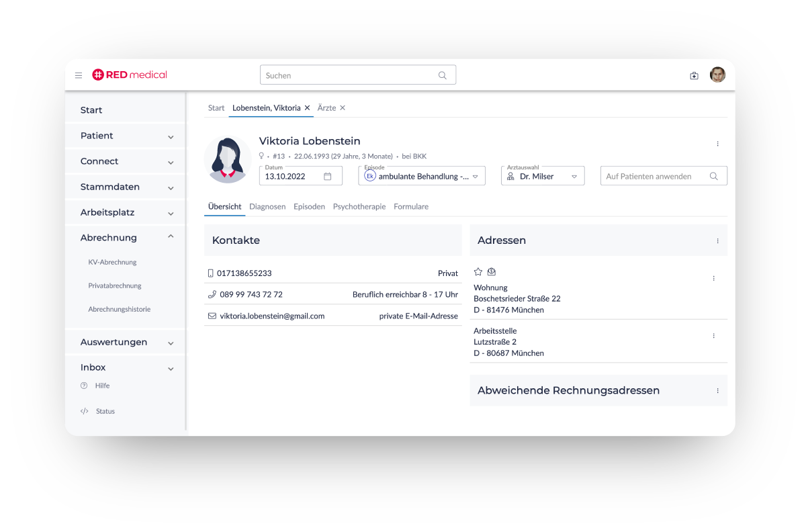Open the calendar picker in Datum field

328,176
